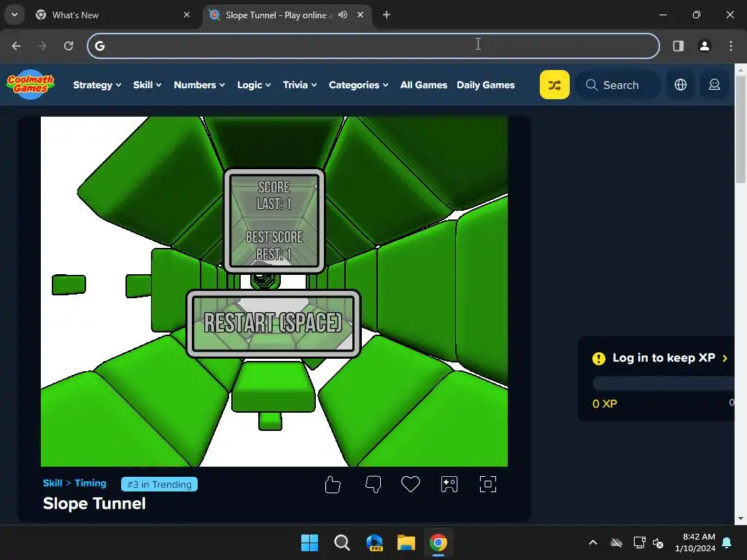Click the cloud sync tray icon
The image size is (747, 560).
coord(616,542)
